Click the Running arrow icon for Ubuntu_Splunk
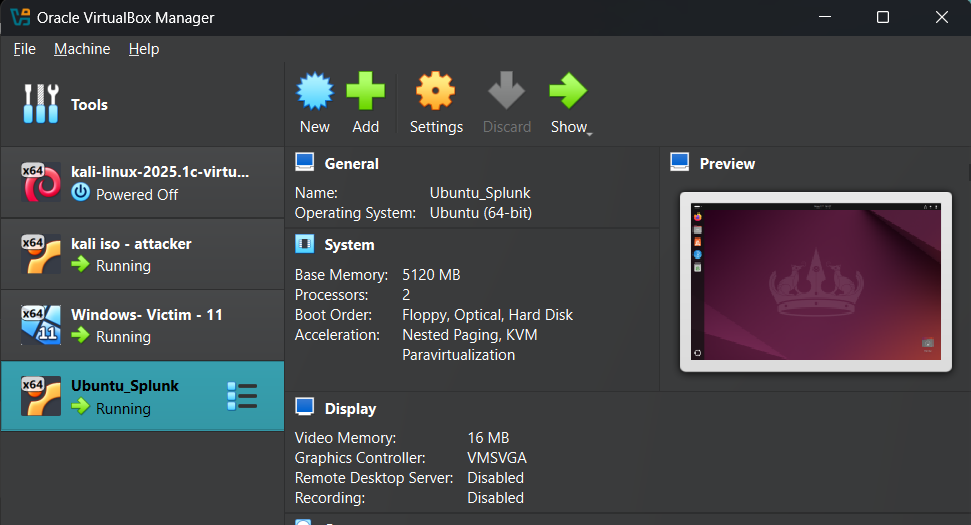The image size is (971, 525). point(80,407)
